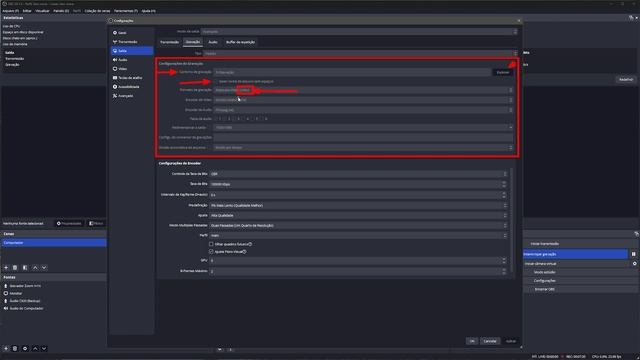The image size is (640, 360).
Task: Add a new scene in Cenas panel
Action: [6, 267]
